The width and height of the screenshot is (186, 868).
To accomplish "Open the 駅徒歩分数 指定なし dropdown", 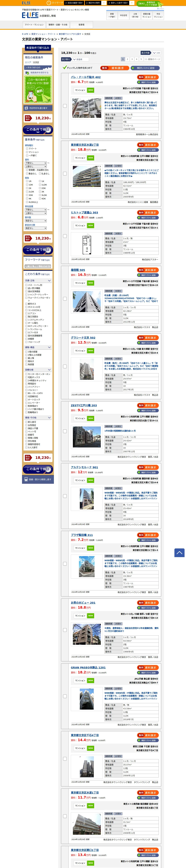I will (x=36, y=228).
